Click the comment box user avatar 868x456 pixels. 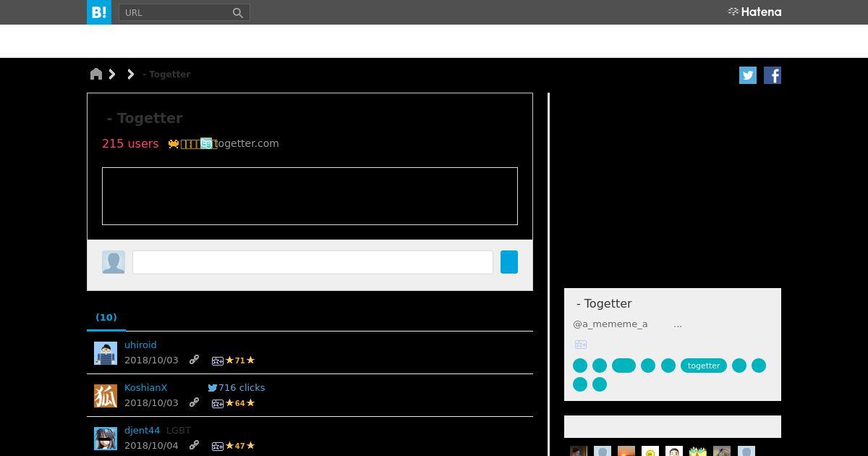pos(114,262)
